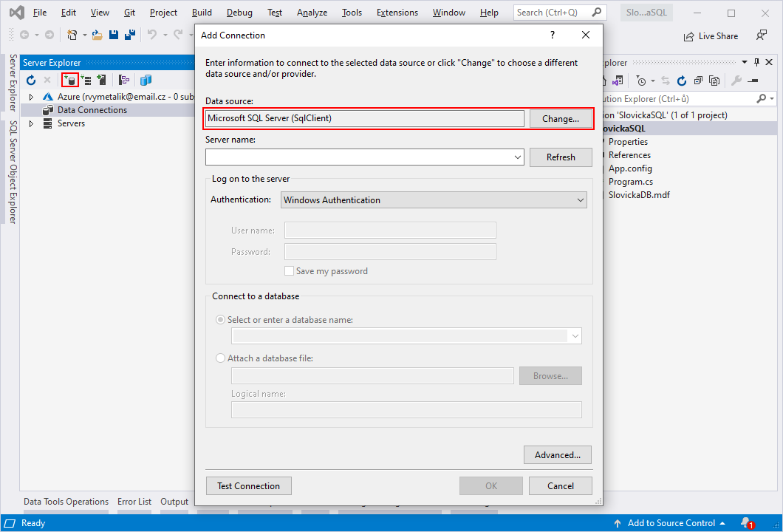The width and height of the screenshot is (783, 532).
Task: Click the Pending Changes Filter clock icon
Action: coord(641,81)
